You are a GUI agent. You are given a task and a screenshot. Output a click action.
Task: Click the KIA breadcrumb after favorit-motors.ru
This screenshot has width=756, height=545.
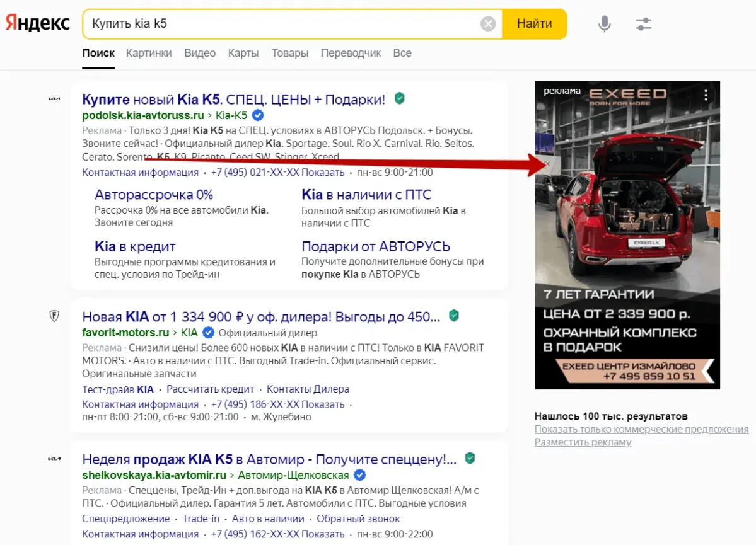click(189, 333)
